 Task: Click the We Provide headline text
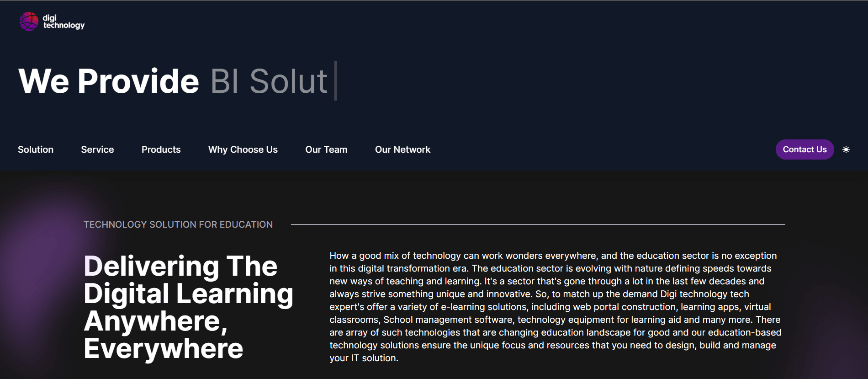point(109,81)
